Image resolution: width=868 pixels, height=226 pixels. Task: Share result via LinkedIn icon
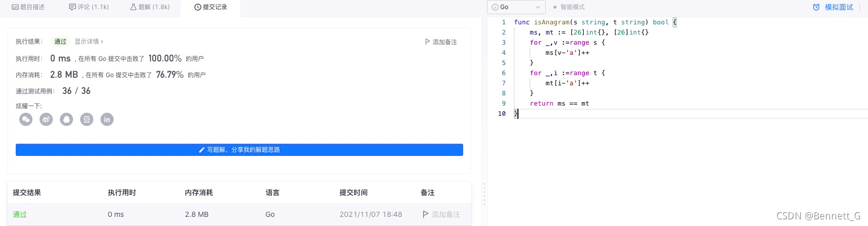pos(107,119)
